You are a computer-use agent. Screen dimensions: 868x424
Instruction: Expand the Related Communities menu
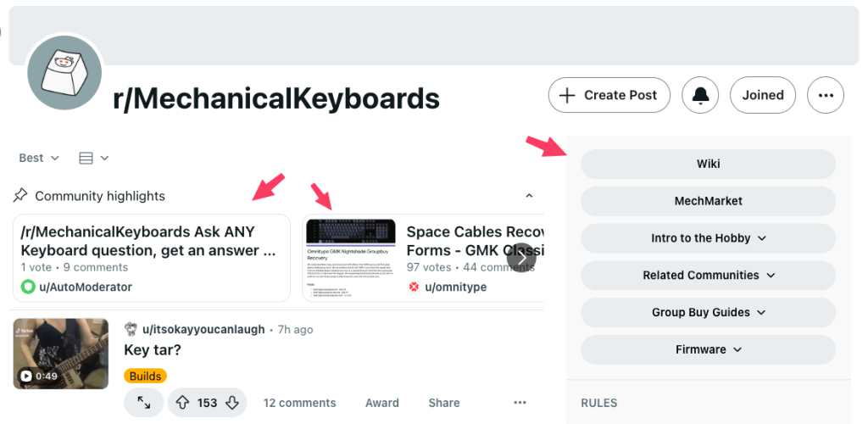tap(708, 275)
